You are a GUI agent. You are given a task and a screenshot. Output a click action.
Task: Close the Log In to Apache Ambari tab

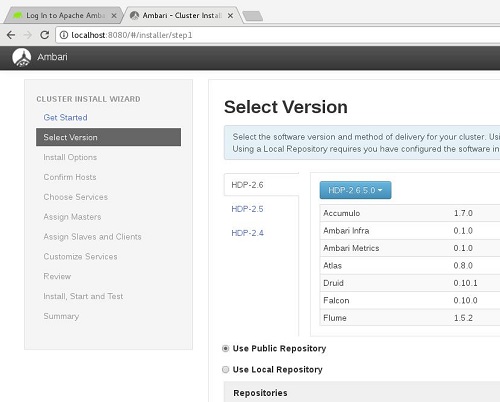(114, 16)
